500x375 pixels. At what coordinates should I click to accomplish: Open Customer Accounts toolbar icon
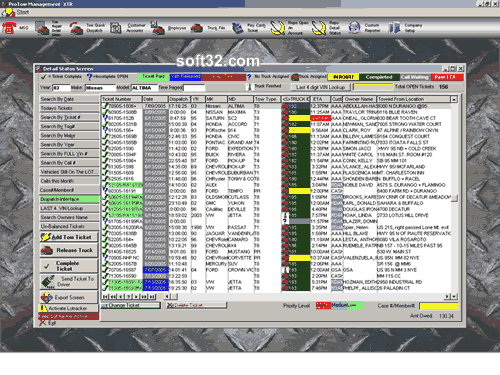[x=116, y=28]
